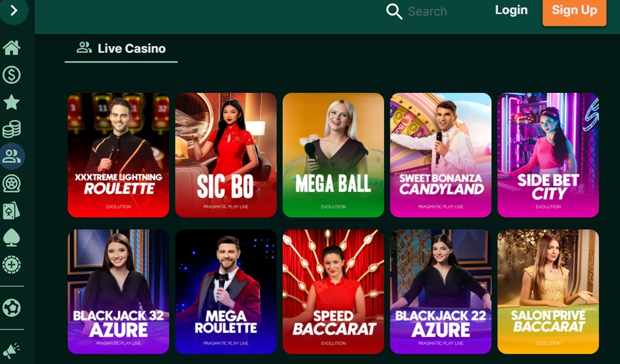Expand the sidebar with the chevron arrow
620x364 pixels.
coord(14,10)
